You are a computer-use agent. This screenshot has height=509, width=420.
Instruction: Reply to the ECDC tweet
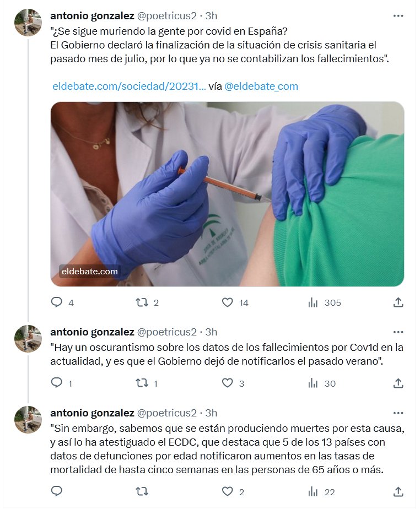(x=57, y=491)
